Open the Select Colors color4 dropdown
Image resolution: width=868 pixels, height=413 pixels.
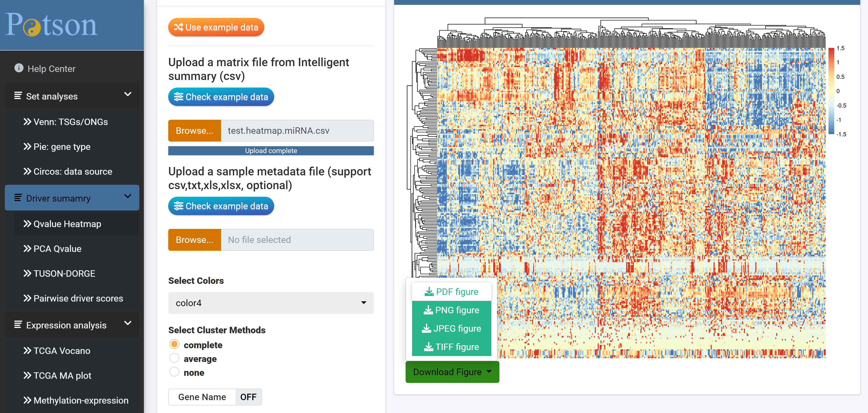click(x=271, y=303)
